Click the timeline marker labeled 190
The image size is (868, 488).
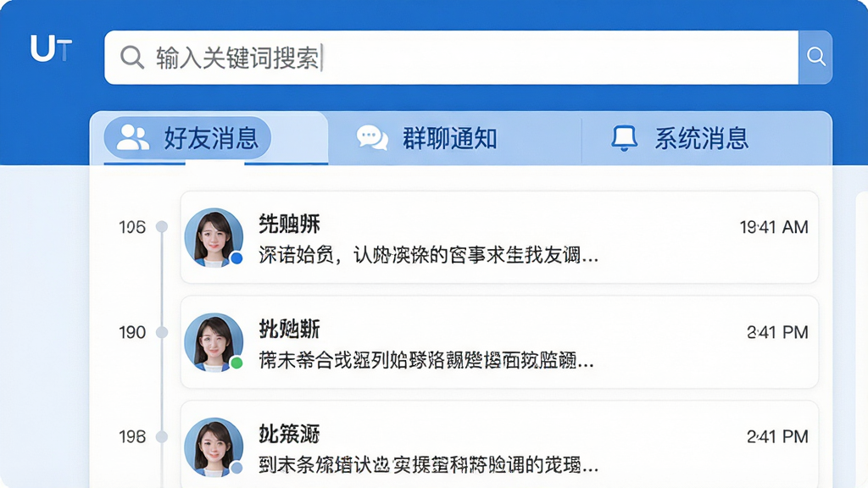pos(162,332)
